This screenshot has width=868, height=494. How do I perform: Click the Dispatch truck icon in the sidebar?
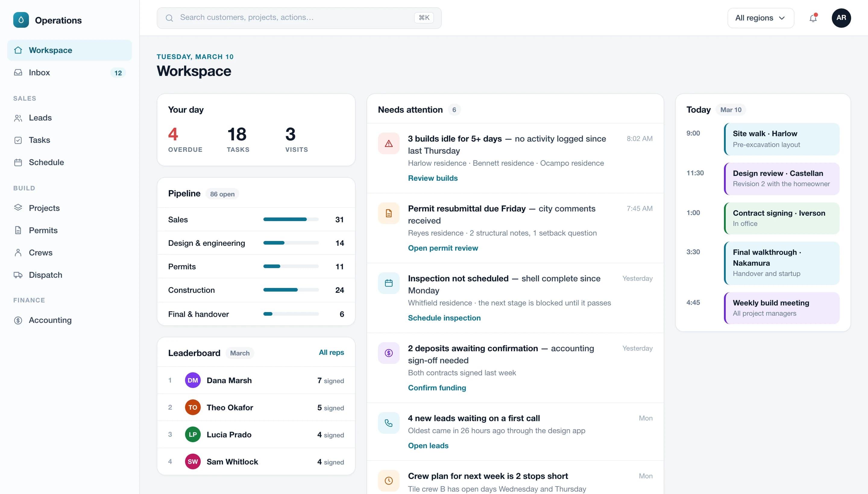pyautogui.click(x=18, y=275)
